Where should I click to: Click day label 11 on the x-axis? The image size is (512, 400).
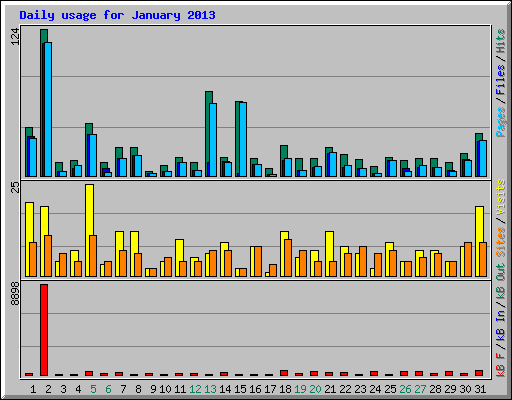pos(180,389)
